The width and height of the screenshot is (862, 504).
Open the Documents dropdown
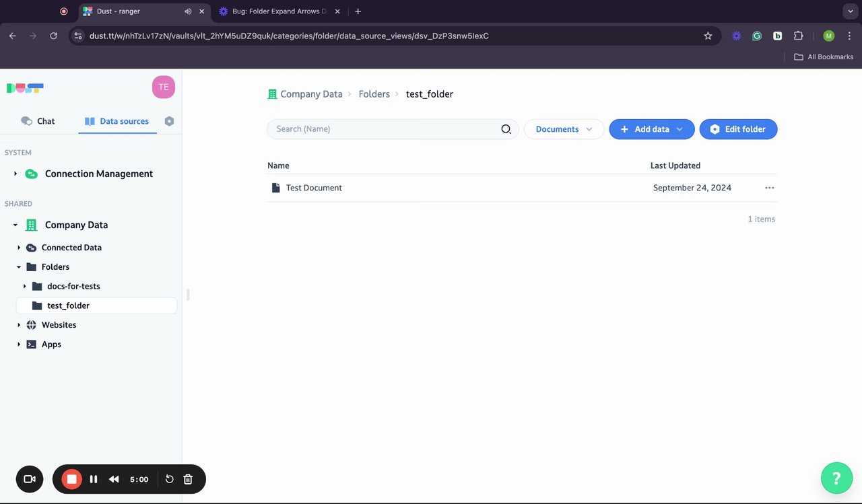point(564,129)
